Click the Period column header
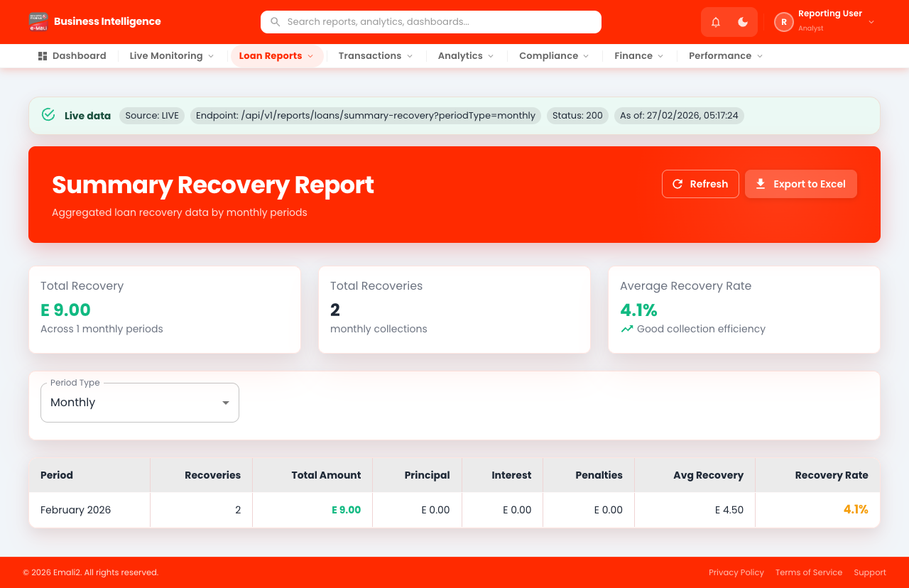The width and height of the screenshot is (909, 588). [x=89, y=475]
